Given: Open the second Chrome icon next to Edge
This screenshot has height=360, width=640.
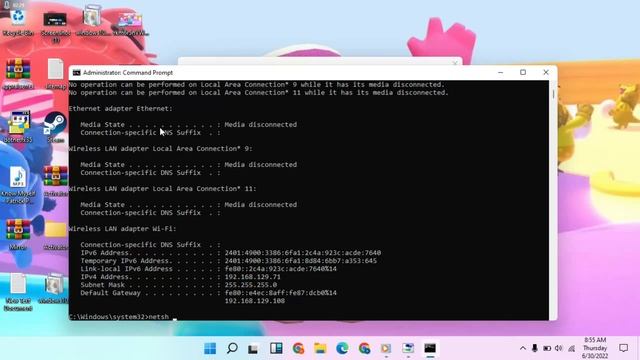Looking at the screenshot, I should pos(364,348).
